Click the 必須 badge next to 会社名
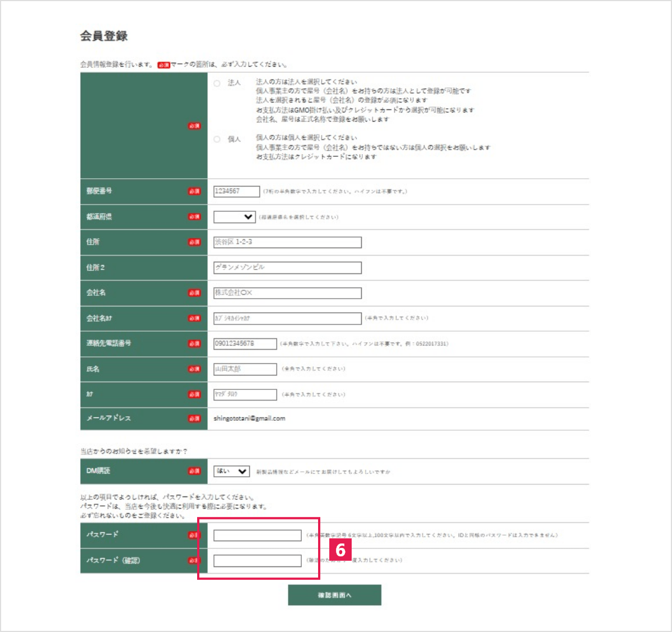This screenshot has width=672, height=632. (x=194, y=293)
